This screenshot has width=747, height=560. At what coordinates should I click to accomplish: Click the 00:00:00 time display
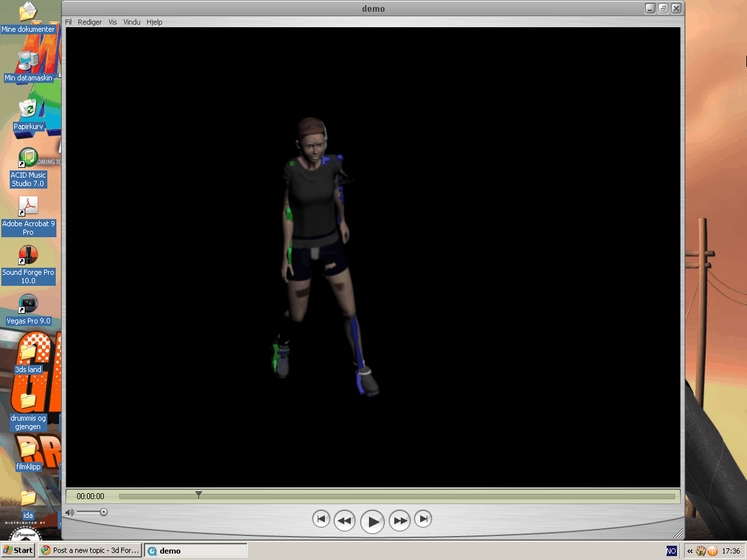[x=90, y=496]
